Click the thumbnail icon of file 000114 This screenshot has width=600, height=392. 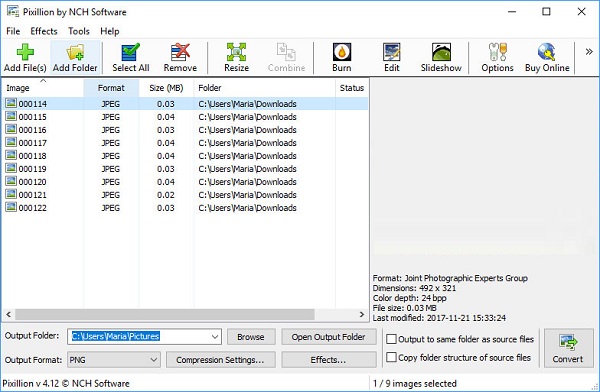(11, 103)
